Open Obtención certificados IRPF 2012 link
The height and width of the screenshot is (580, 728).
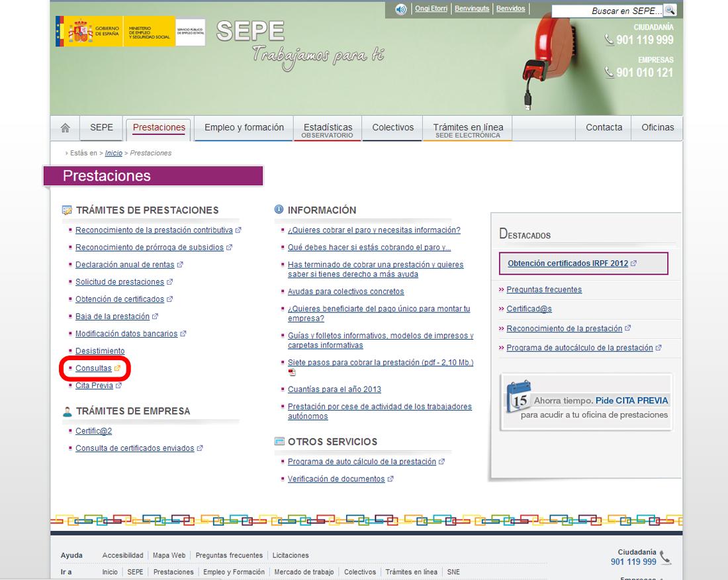tap(567, 264)
